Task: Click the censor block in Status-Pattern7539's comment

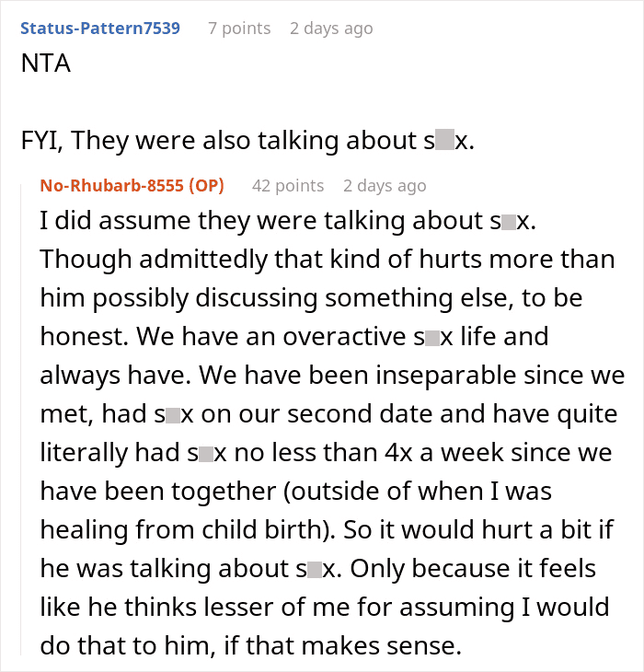Action: [444, 141]
